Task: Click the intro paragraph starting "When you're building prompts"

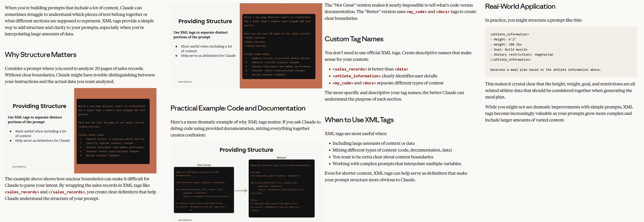Action: tap(79, 21)
